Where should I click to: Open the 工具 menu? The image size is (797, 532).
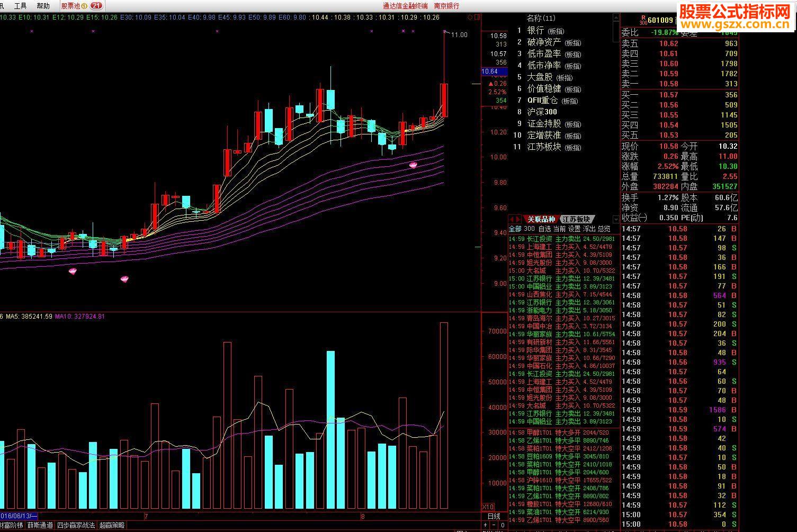tap(20, 6)
